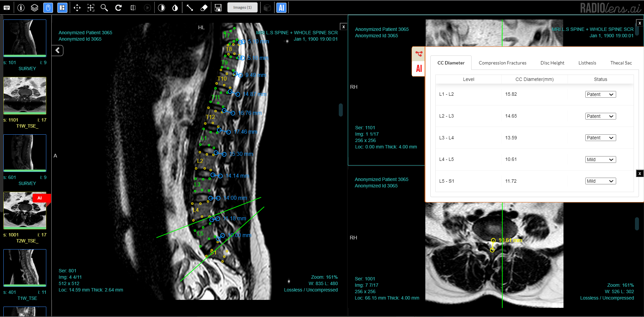Click the rotate image icon
This screenshot has width=644, height=317.
pyautogui.click(x=118, y=8)
